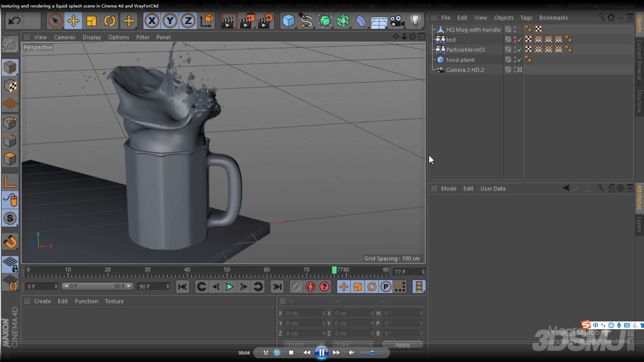Add an Array modeling object
The image size is (644, 362).
tap(343, 21)
